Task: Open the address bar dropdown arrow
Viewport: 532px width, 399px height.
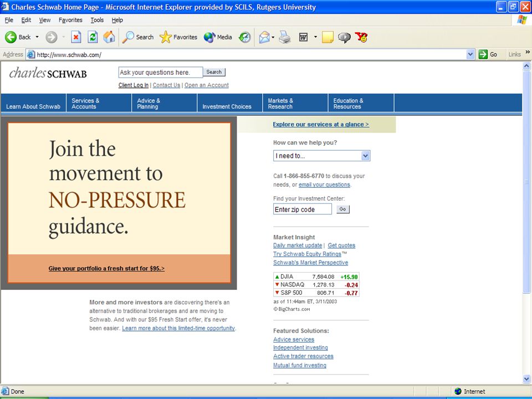Action: tap(470, 54)
